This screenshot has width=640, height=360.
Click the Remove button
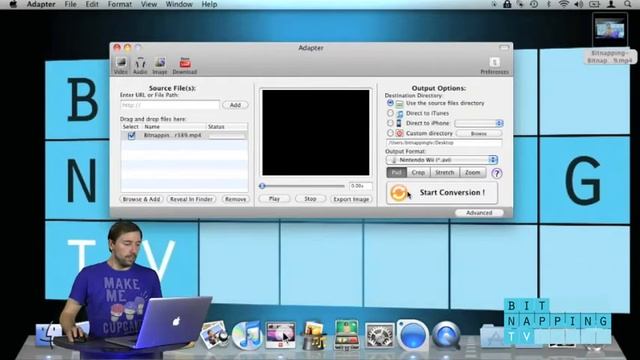(236, 199)
